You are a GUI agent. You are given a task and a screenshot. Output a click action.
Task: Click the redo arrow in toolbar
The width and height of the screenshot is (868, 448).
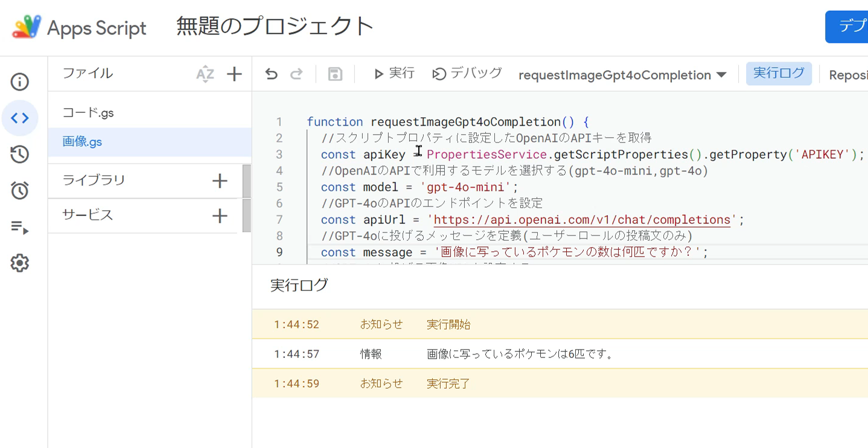point(296,74)
